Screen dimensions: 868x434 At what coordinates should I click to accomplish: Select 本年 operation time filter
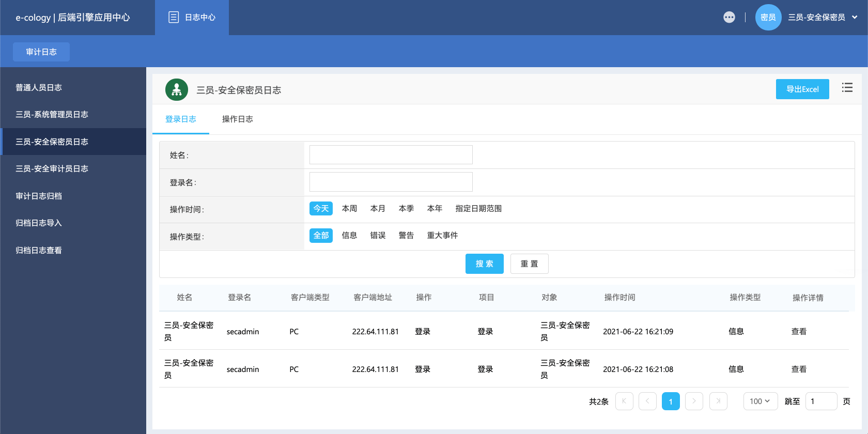point(435,208)
